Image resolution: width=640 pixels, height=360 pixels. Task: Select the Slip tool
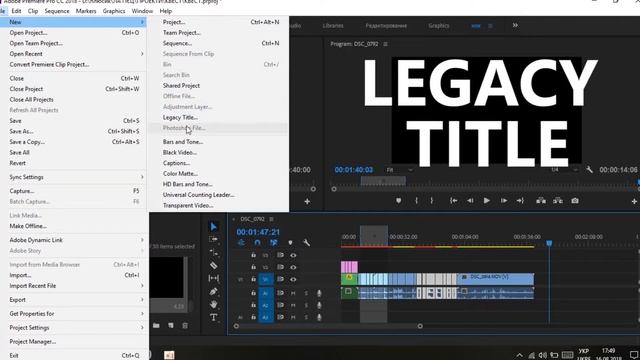tap(213, 278)
